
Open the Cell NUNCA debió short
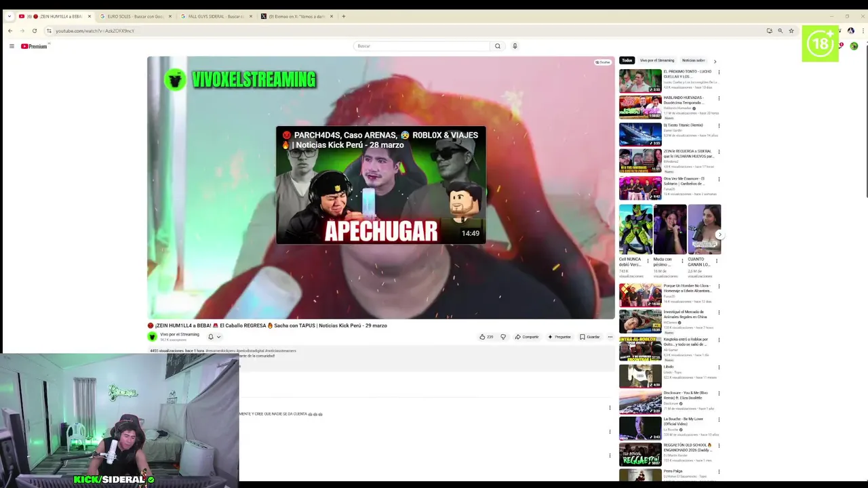[x=635, y=230]
